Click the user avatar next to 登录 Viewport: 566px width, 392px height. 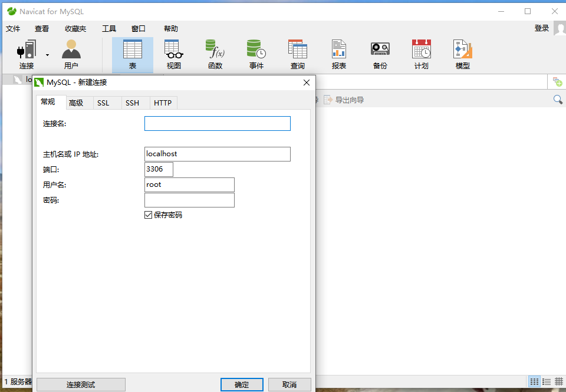click(560, 28)
